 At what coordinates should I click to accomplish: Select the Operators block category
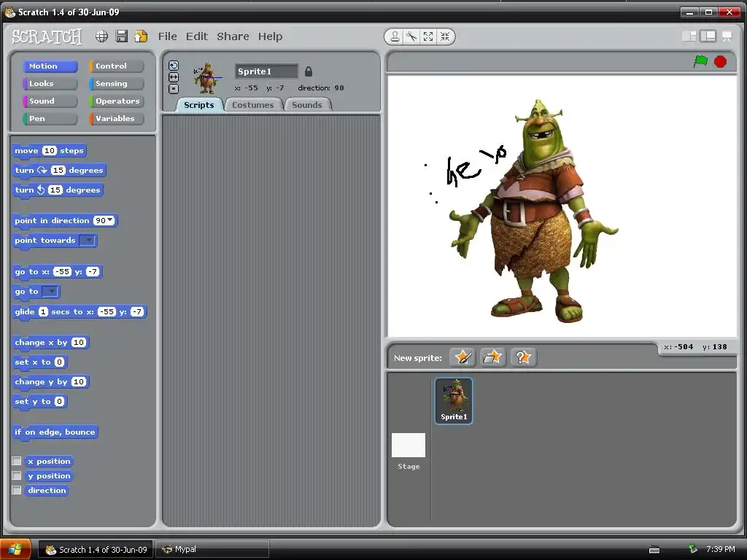pyautogui.click(x=116, y=101)
